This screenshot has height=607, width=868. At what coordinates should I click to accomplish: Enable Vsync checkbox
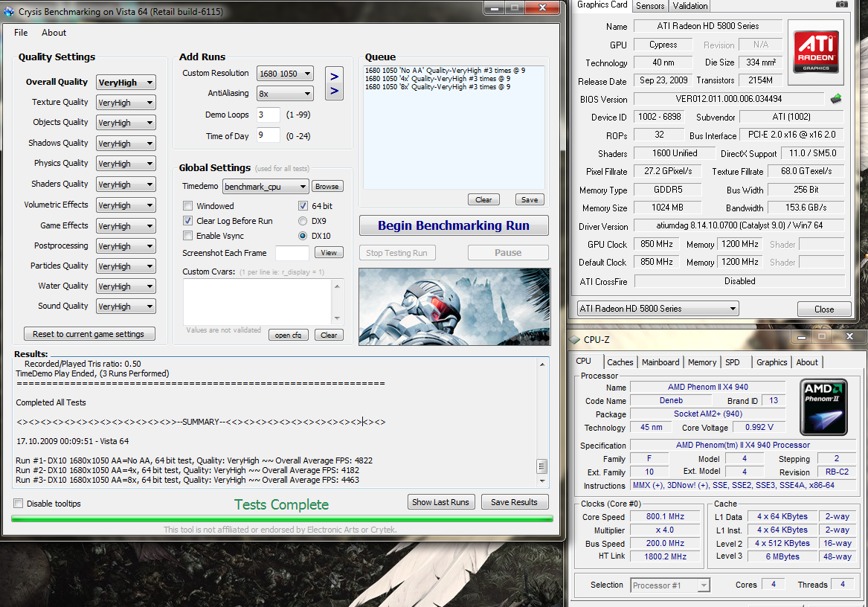[x=187, y=236]
